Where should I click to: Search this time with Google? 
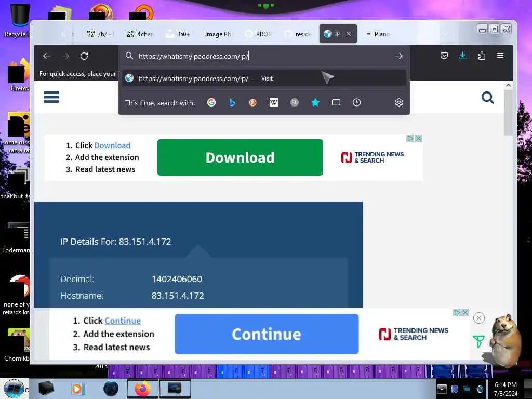[211, 102]
